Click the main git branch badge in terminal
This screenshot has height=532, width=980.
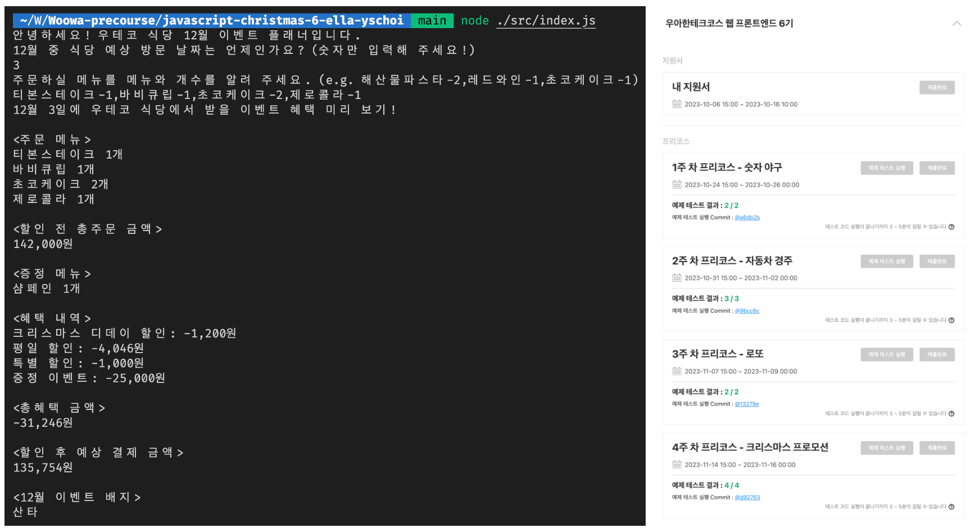pos(432,21)
